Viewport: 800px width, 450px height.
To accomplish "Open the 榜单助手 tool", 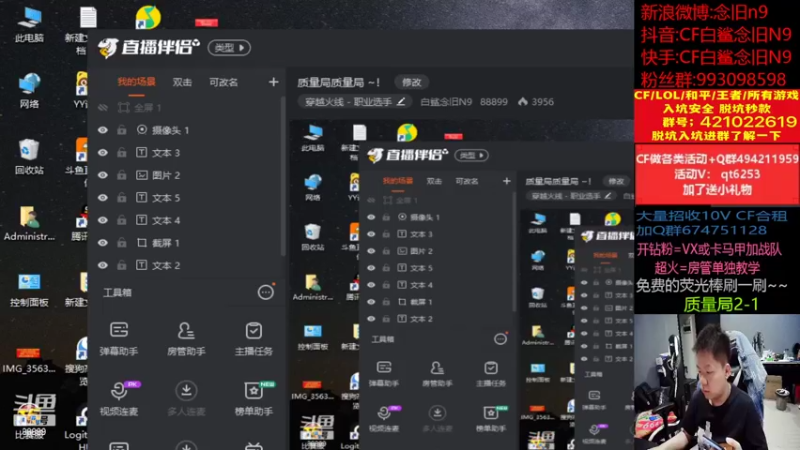I will coord(254,398).
